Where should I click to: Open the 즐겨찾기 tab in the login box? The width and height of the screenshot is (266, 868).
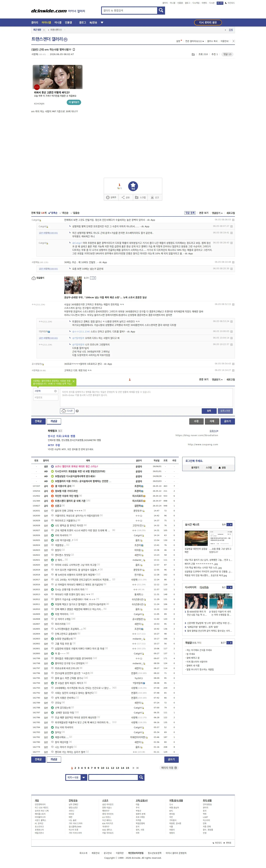(195, 468)
